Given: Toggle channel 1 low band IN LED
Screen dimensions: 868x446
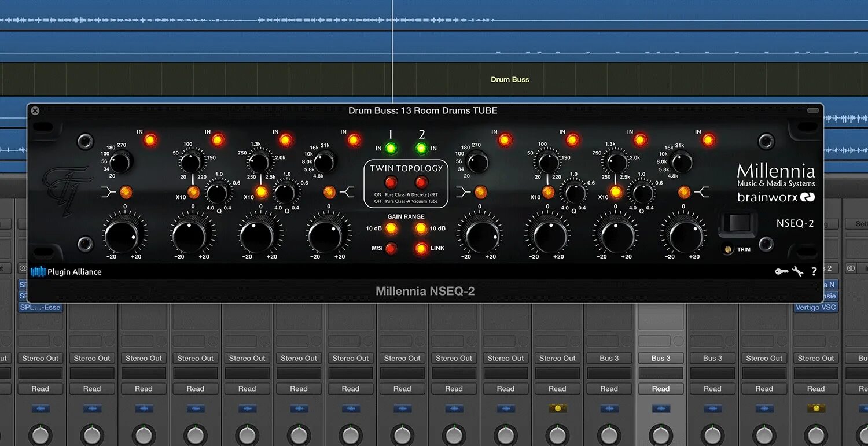Looking at the screenshot, I should point(150,139).
